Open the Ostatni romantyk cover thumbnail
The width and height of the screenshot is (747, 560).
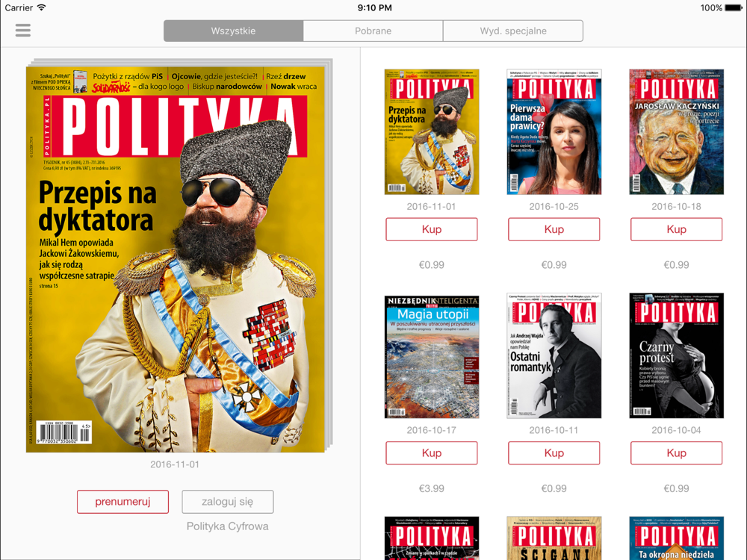pos(554,355)
